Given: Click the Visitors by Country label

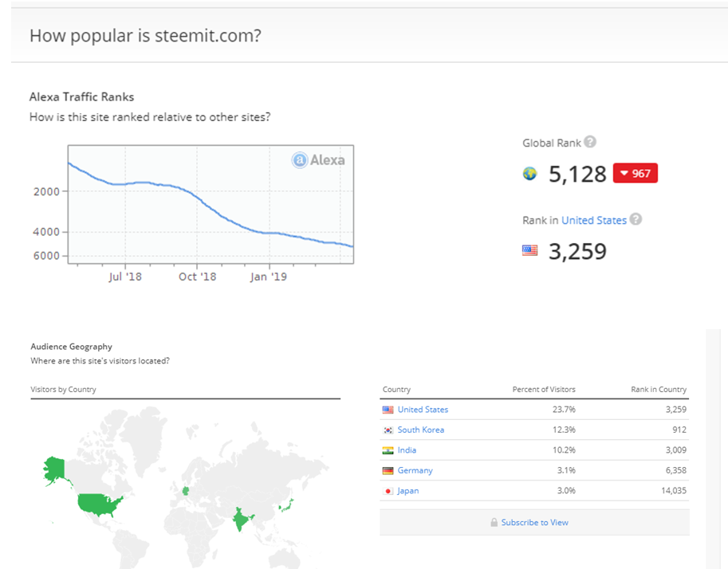Looking at the screenshot, I should click(x=63, y=389).
